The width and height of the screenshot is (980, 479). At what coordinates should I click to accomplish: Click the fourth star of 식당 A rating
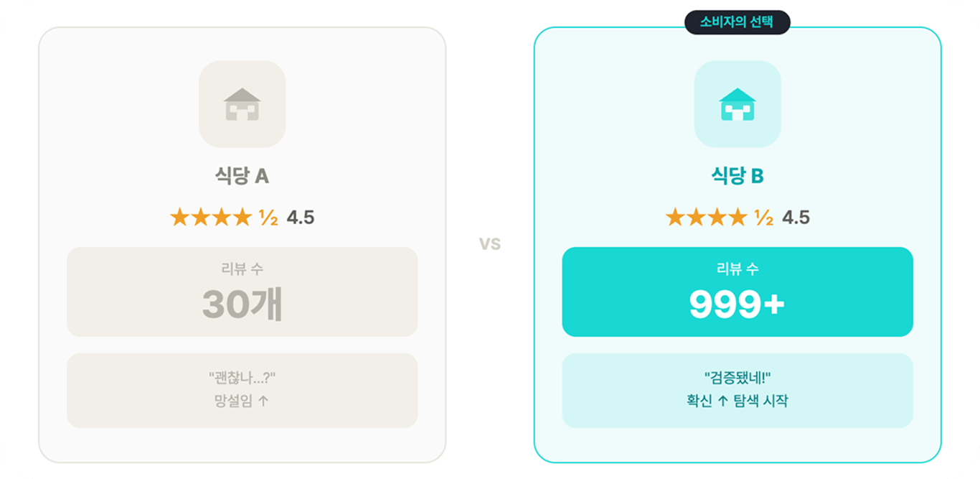tap(243, 217)
